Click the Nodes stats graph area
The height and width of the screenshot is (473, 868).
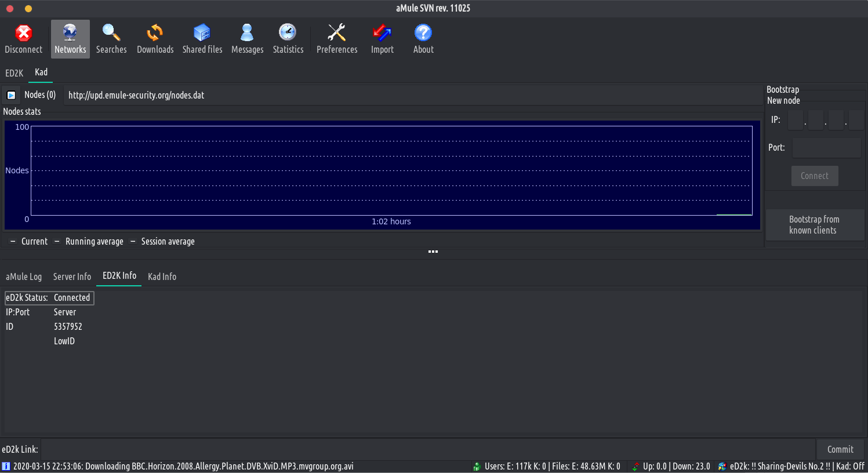click(382, 175)
